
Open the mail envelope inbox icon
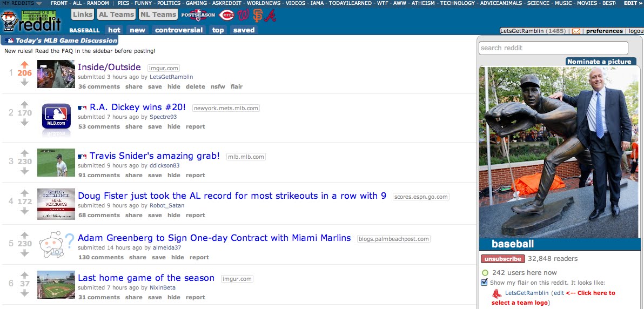coord(576,31)
